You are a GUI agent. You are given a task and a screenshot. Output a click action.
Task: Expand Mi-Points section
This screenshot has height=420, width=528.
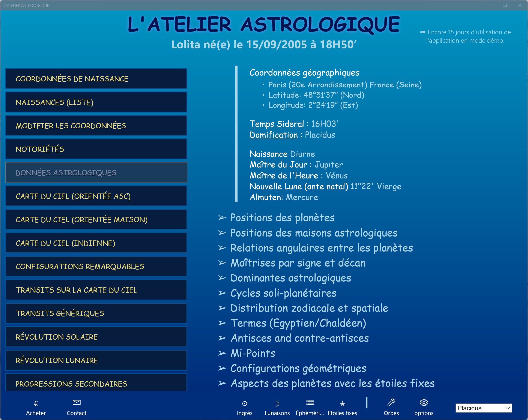[x=253, y=353]
